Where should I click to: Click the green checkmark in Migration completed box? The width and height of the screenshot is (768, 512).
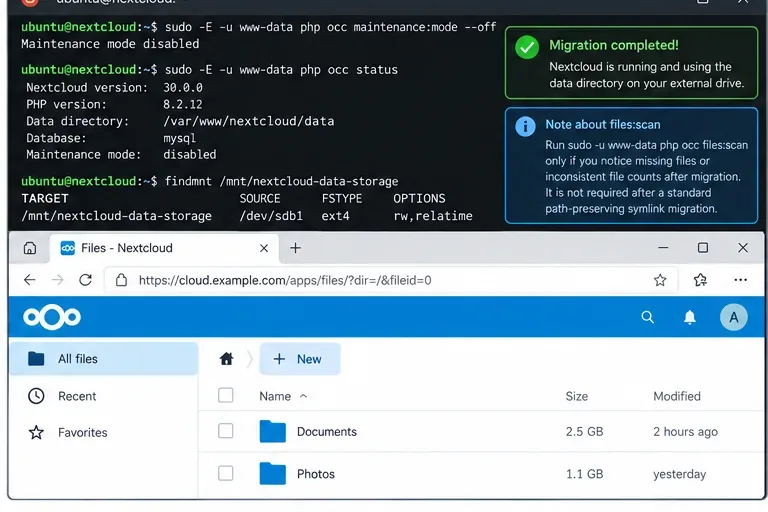[527, 47]
